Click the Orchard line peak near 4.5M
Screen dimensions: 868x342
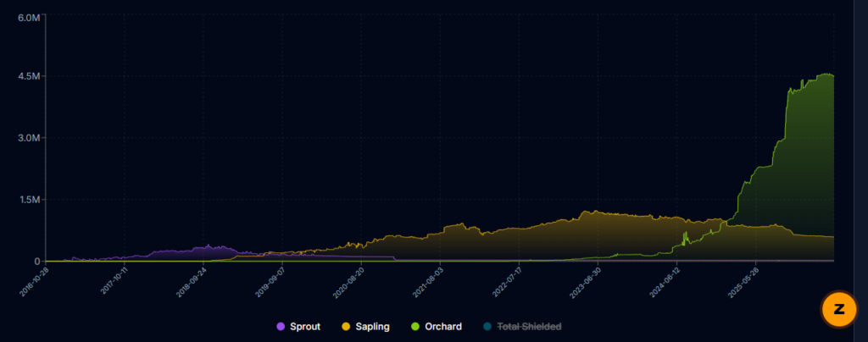coord(826,74)
